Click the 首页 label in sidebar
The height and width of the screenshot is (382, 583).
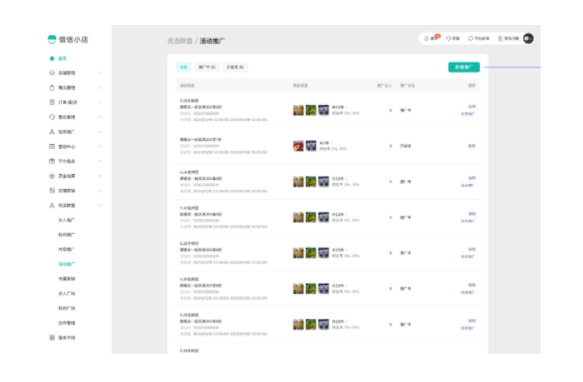point(62,58)
